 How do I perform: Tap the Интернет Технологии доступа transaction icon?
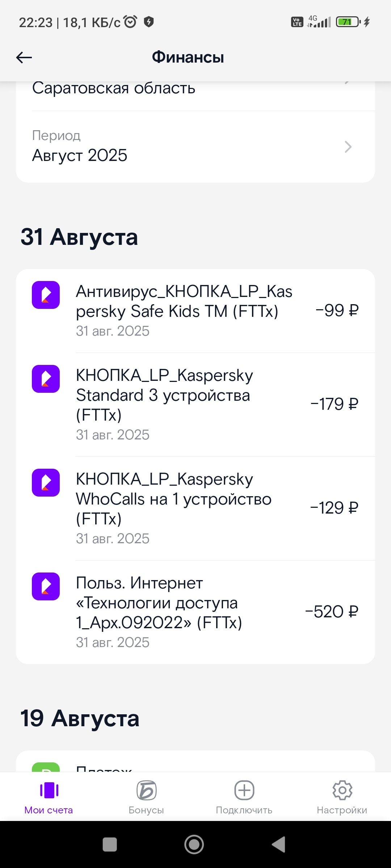click(x=46, y=587)
